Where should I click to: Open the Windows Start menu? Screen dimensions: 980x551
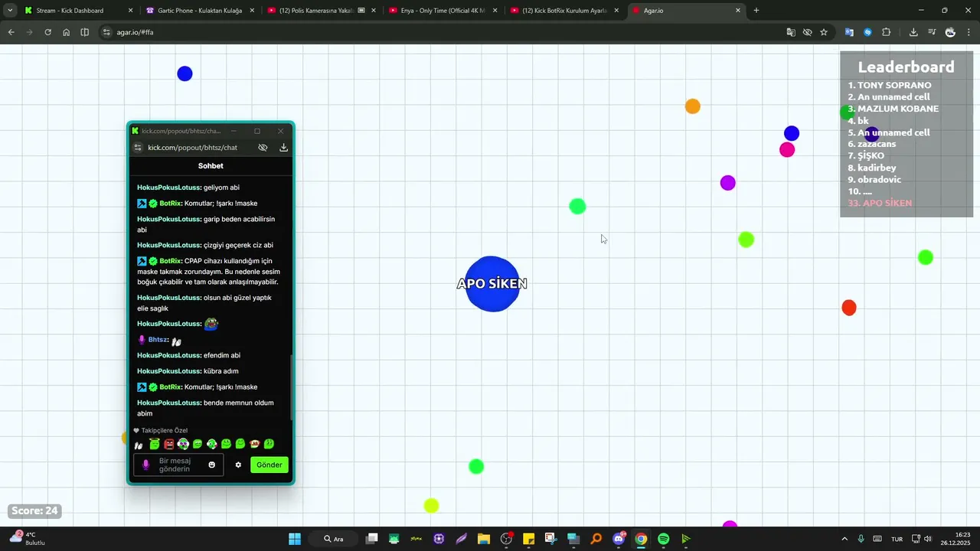tap(295, 539)
